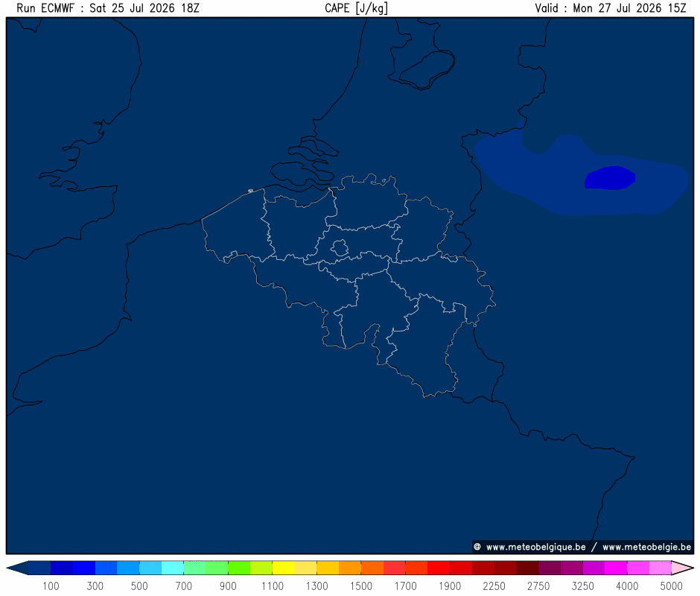Screen dimensions: 700x596
Task: Click the yellow 1100 color swatch in legend
Action: [x=284, y=568]
